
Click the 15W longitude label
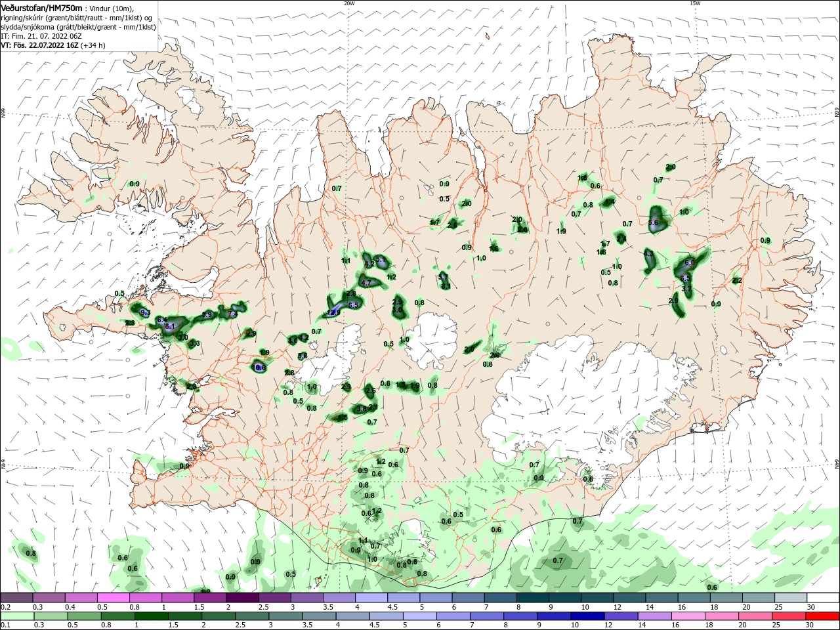pos(694,3)
